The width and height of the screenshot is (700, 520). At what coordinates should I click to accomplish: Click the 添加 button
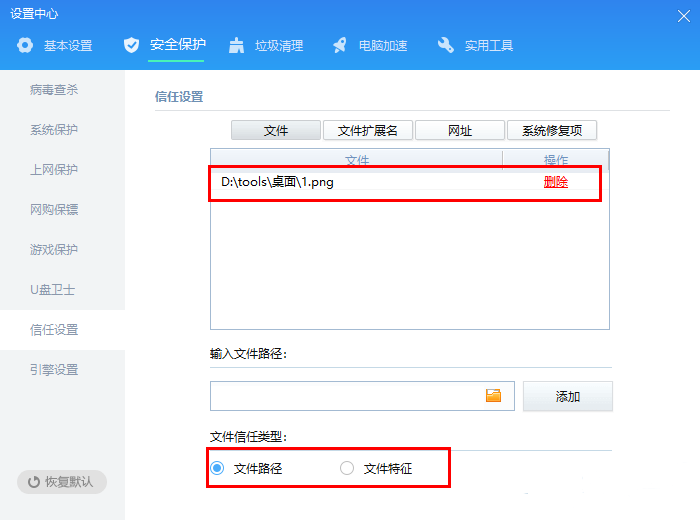568,396
